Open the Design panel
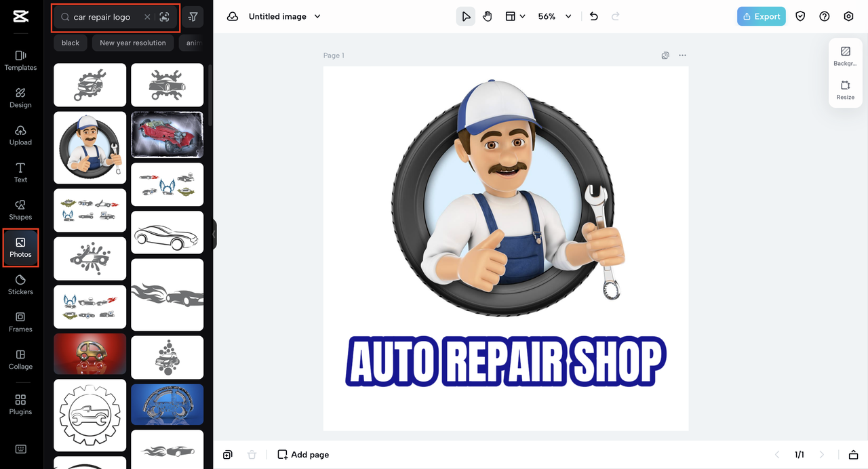This screenshot has height=469, width=868. pos(20,98)
